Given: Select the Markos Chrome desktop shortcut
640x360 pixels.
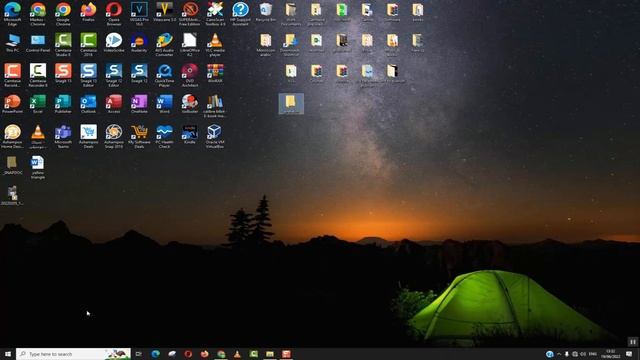Looking at the screenshot, I should pos(38,13).
